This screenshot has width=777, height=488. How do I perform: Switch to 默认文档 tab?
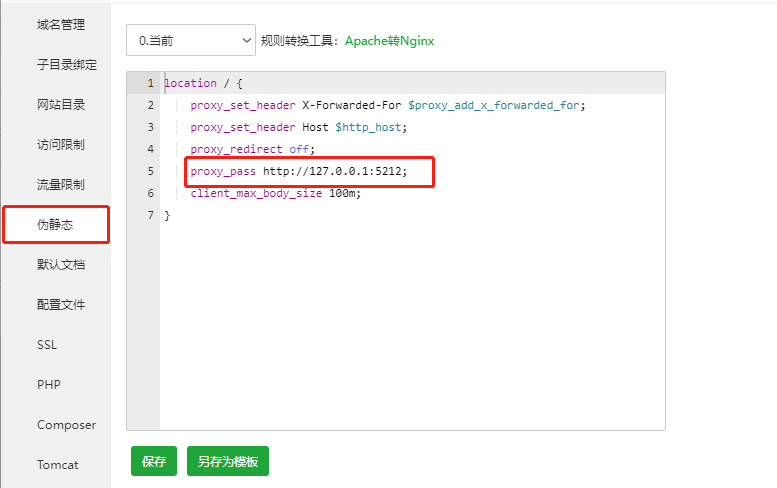pyautogui.click(x=60, y=265)
